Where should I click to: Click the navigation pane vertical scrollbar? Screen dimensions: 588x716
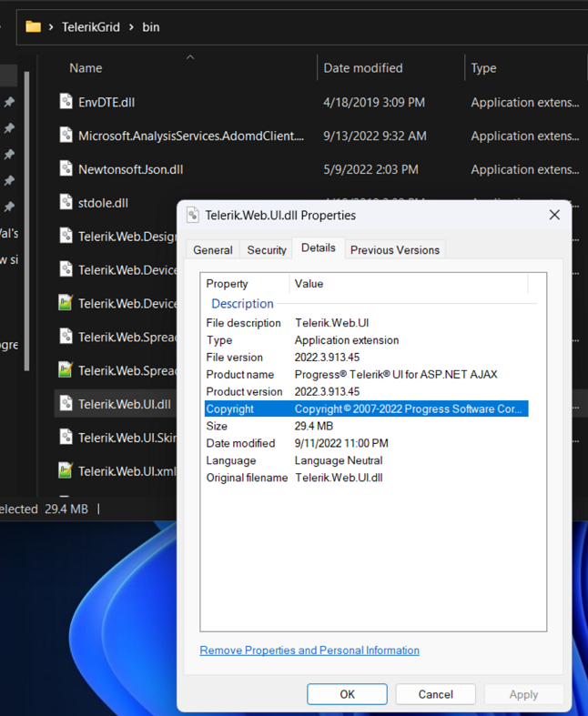click(26, 221)
